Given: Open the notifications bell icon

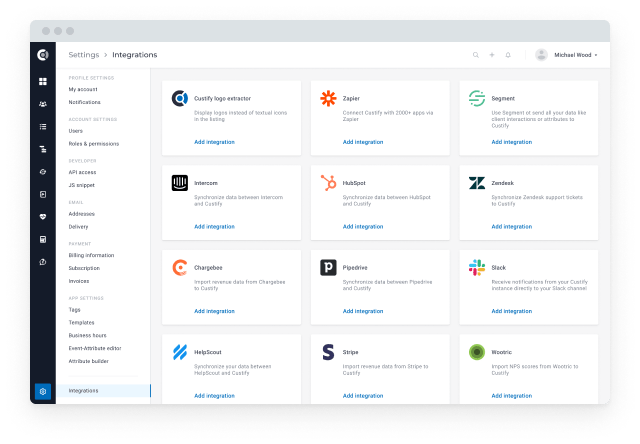Looking at the screenshot, I should [508, 55].
